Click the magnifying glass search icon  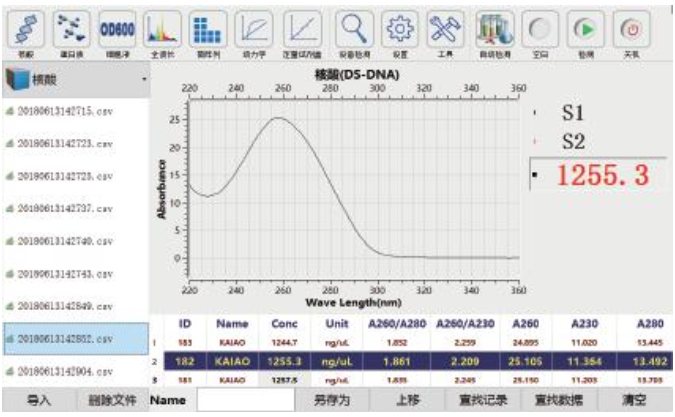pos(354,29)
